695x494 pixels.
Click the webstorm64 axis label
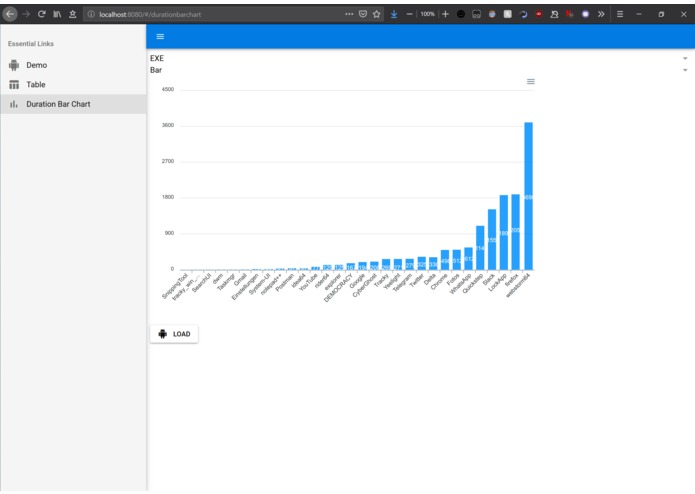pos(518,286)
